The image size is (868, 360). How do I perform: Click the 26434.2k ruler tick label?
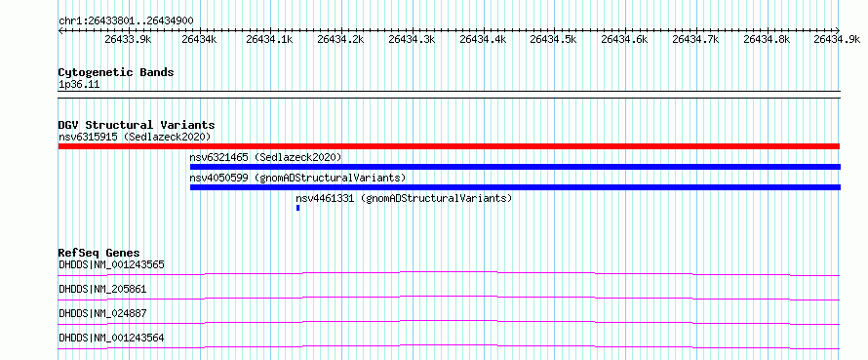pyautogui.click(x=341, y=39)
